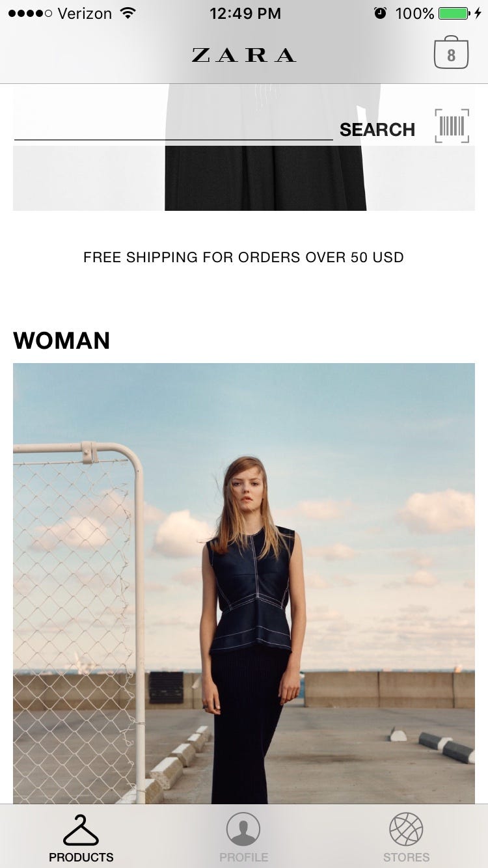This screenshot has height=868, width=488.
Task: Select the hanger Products icon
Action: [x=81, y=830]
